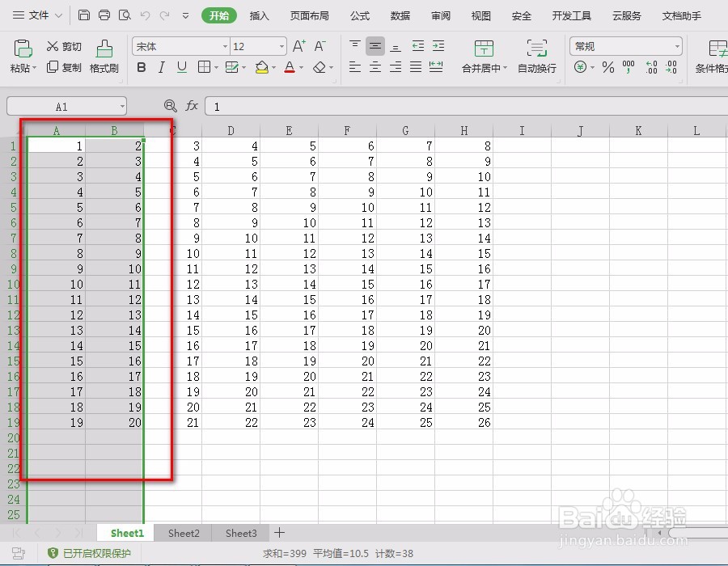
Task: Click the red font color A icon
Action: click(290, 68)
